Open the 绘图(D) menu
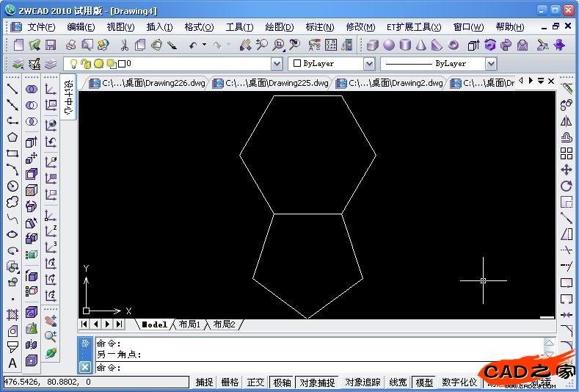 coord(280,27)
